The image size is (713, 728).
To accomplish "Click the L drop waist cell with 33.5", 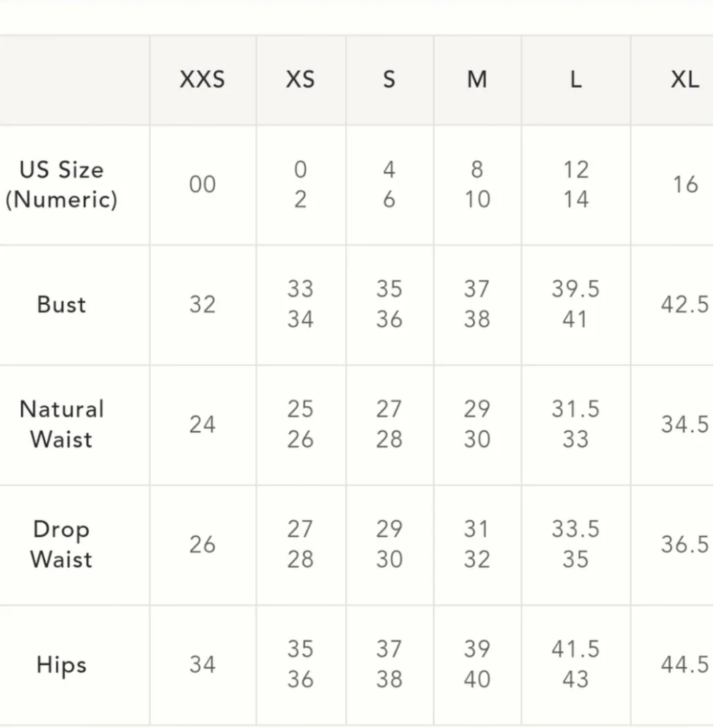I will coord(576,529).
